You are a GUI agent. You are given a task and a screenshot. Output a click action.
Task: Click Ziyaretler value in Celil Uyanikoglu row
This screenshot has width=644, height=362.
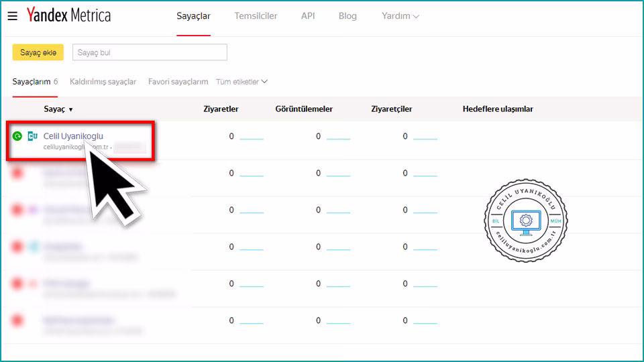pyautogui.click(x=231, y=136)
